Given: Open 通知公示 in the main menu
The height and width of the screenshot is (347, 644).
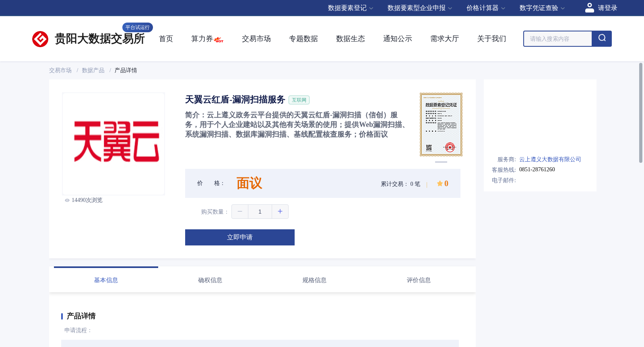Looking at the screenshot, I should [398, 39].
